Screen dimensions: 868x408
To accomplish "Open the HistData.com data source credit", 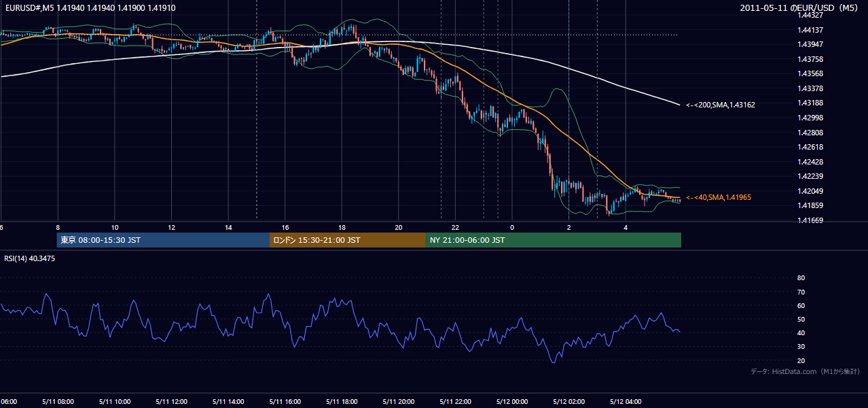I will (806, 371).
